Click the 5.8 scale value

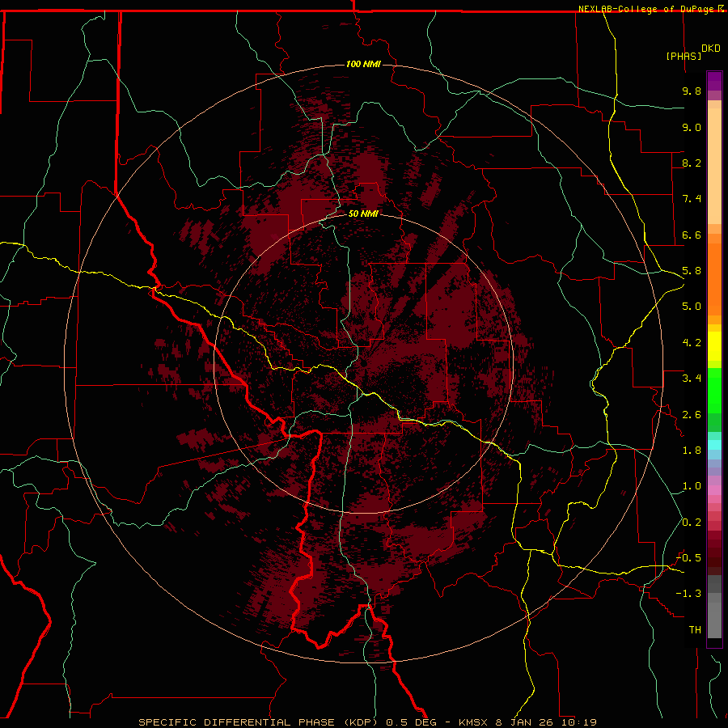point(691,271)
